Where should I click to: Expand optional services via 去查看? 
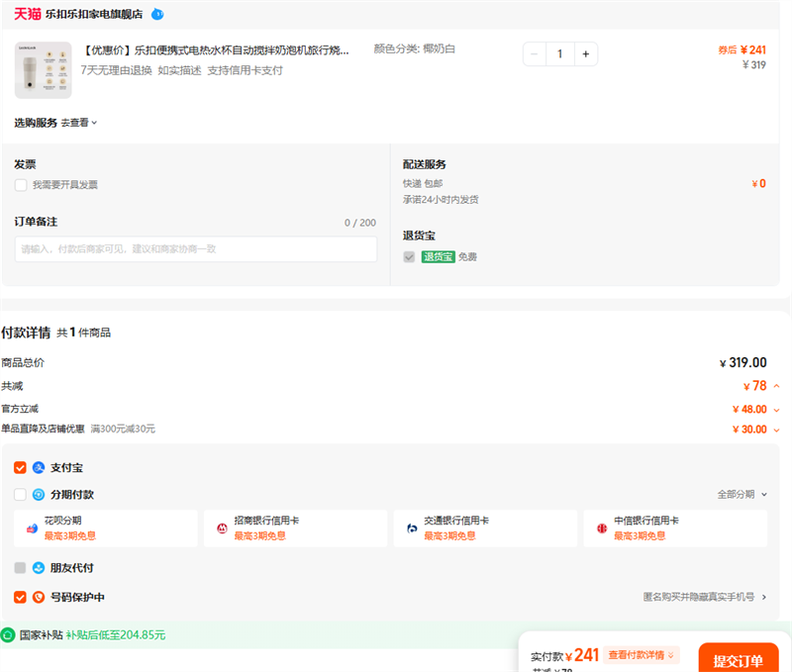[x=79, y=123]
